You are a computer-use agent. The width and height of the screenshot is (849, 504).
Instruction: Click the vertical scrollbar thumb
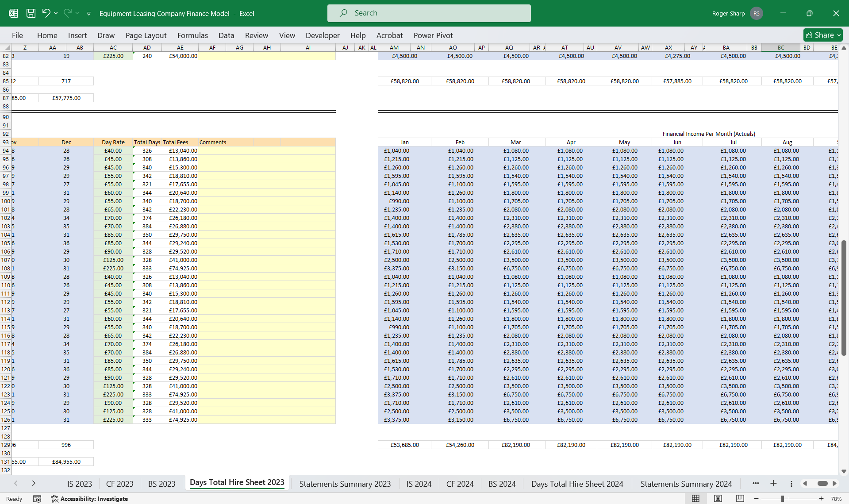844,298
